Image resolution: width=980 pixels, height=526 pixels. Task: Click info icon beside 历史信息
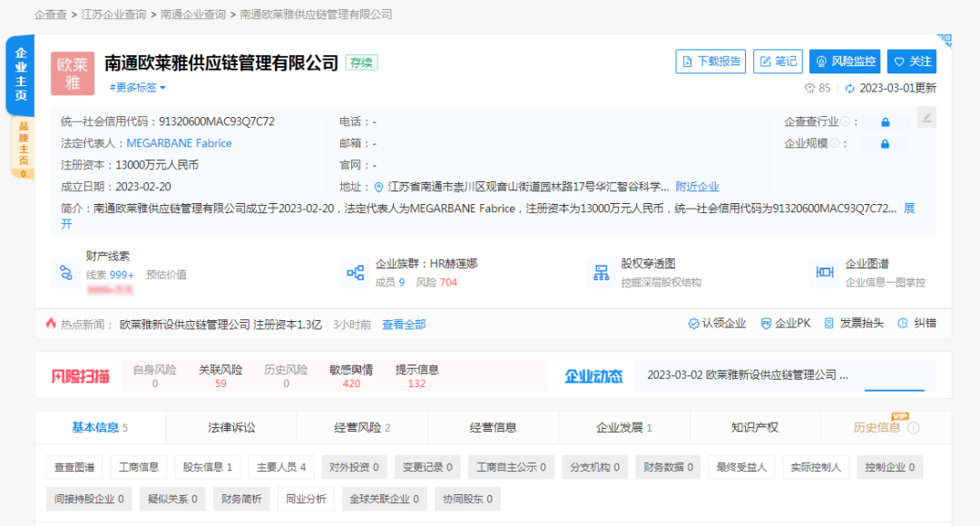coord(913,428)
